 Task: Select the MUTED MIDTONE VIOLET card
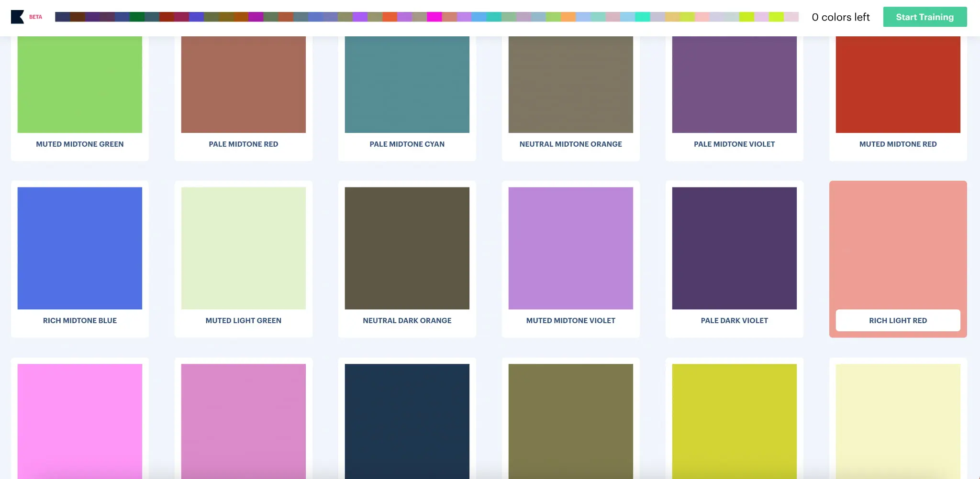pos(570,248)
